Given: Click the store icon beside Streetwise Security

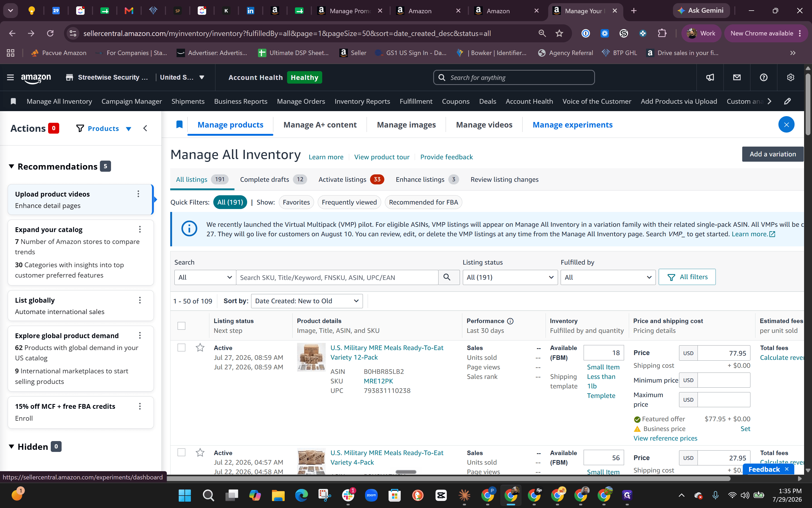Looking at the screenshot, I should coord(70,78).
